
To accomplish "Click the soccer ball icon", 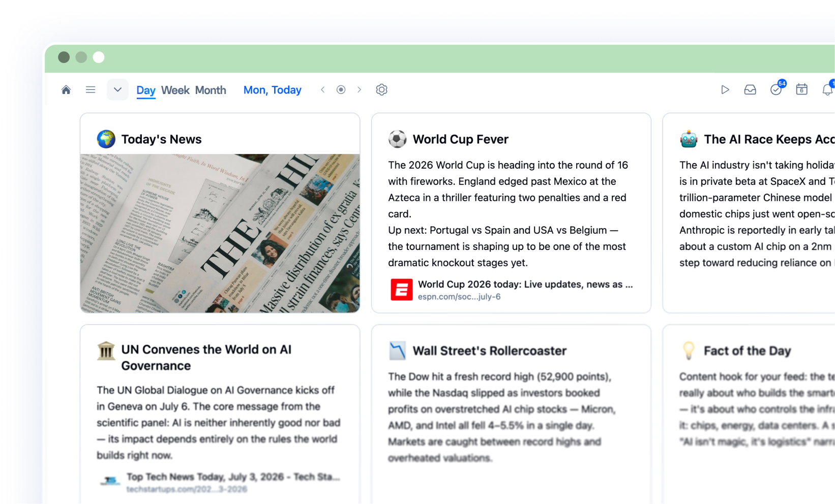I will pyautogui.click(x=398, y=139).
